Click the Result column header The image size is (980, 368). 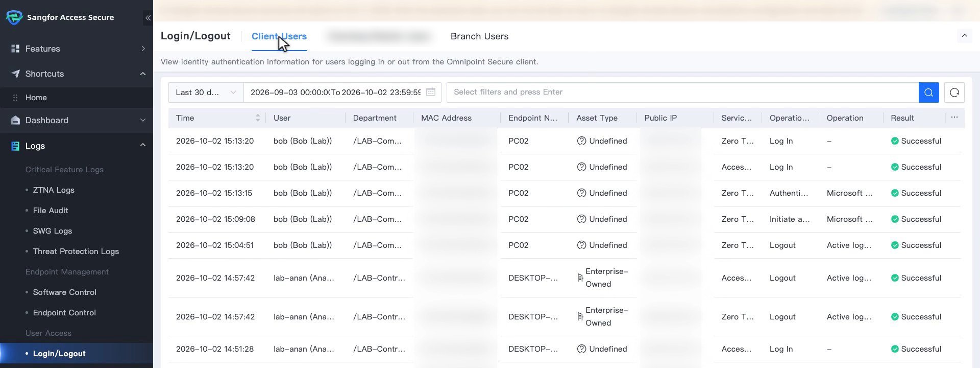(902, 118)
